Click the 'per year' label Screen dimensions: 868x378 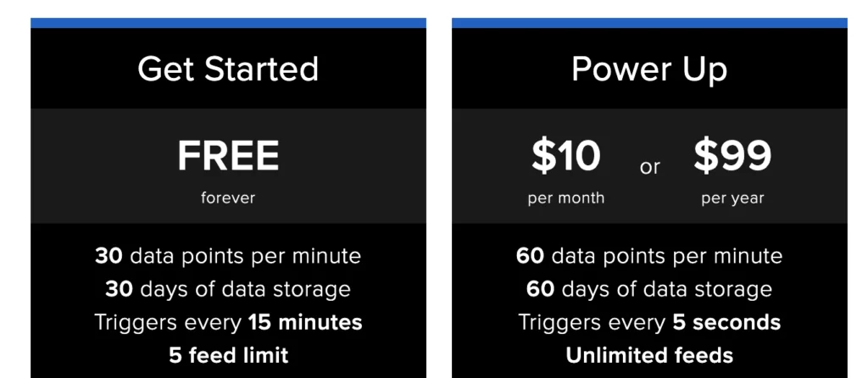pyautogui.click(x=732, y=198)
